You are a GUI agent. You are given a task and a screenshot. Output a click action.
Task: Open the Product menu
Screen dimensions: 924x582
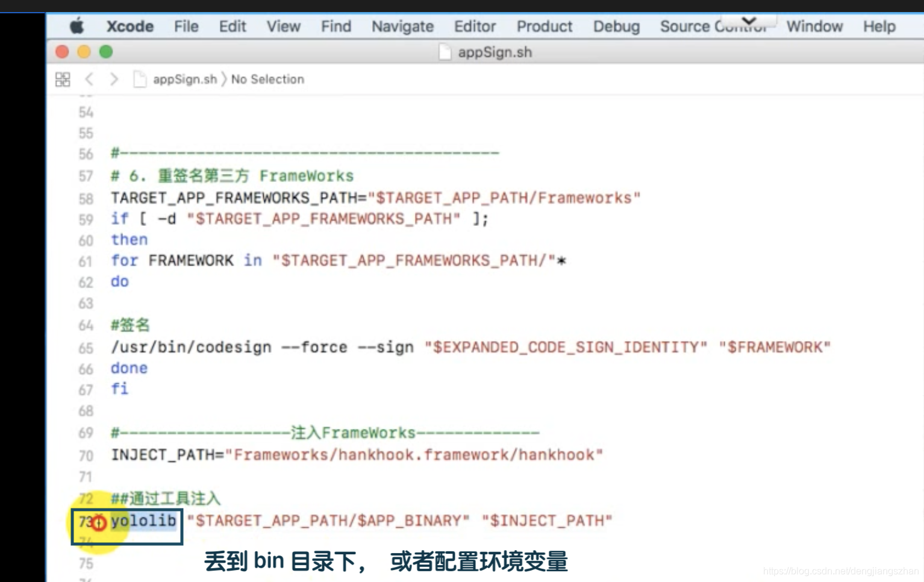(545, 27)
